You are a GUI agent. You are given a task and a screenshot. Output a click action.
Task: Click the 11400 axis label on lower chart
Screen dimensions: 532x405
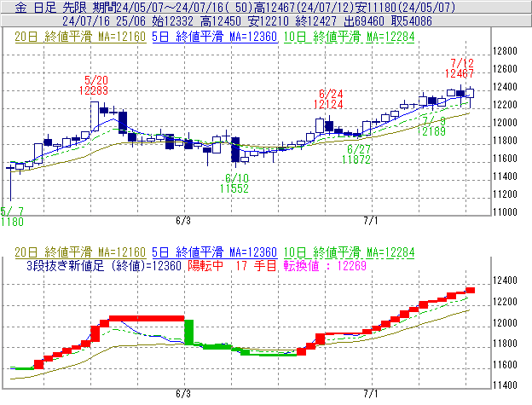[x=505, y=385]
